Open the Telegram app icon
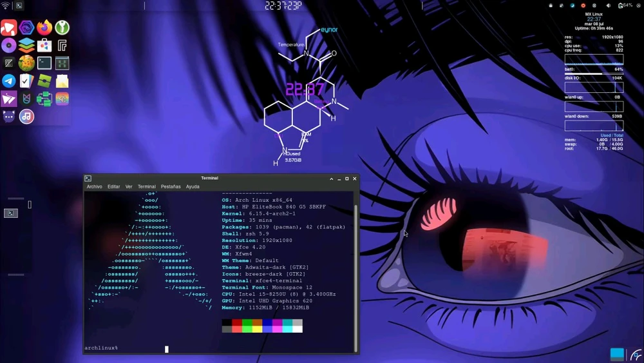The width and height of the screenshot is (644, 363). [x=8, y=81]
